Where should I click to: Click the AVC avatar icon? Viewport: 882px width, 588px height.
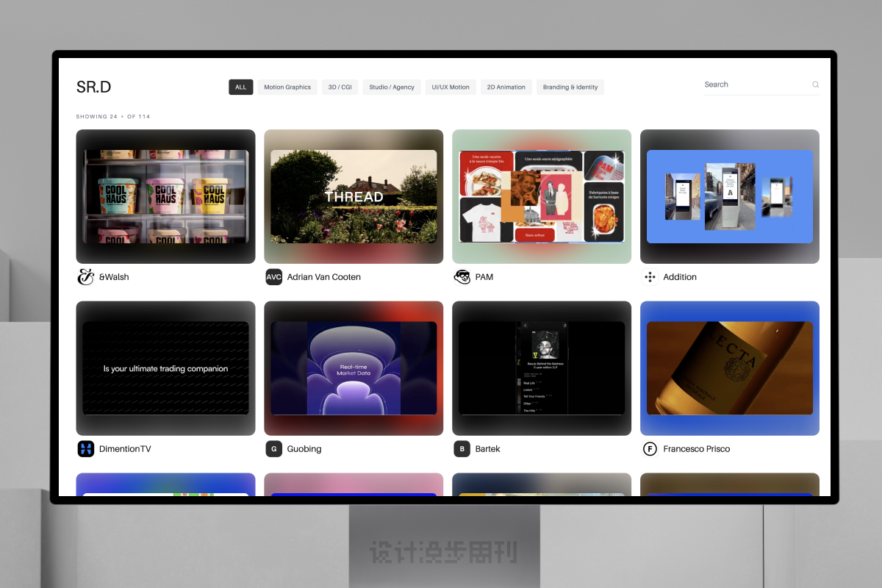(274, 277)
